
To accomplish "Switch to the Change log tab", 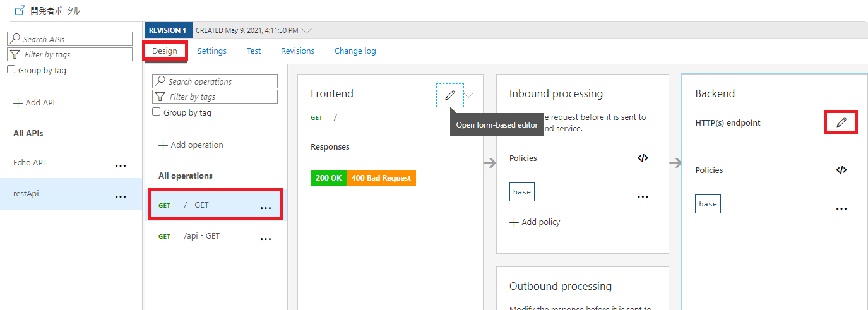I will (x=355, y=51).
